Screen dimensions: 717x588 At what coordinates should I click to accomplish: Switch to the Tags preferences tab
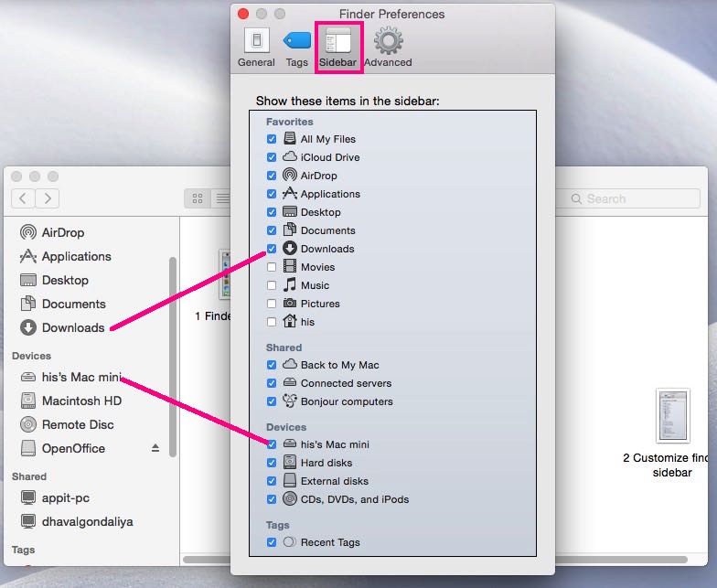pyautogui.click(x=296, y=47)
